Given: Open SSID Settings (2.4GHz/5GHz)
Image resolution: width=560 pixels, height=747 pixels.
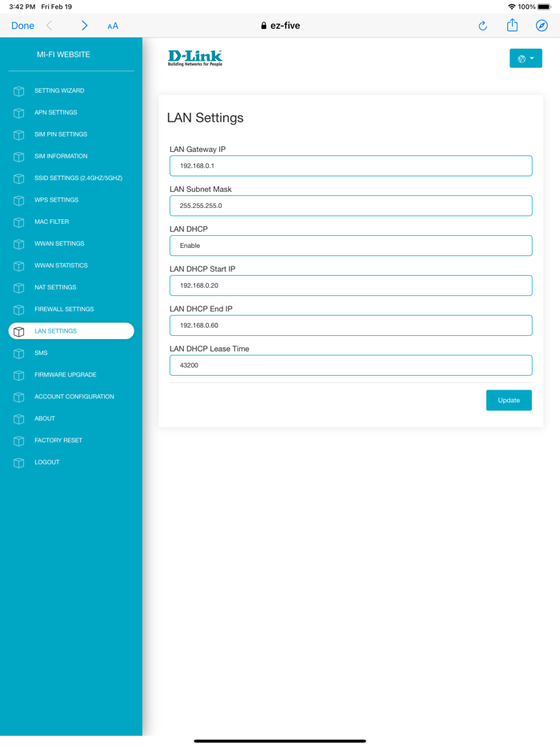Looking at the screenshot, I should (x=78, y=178).
